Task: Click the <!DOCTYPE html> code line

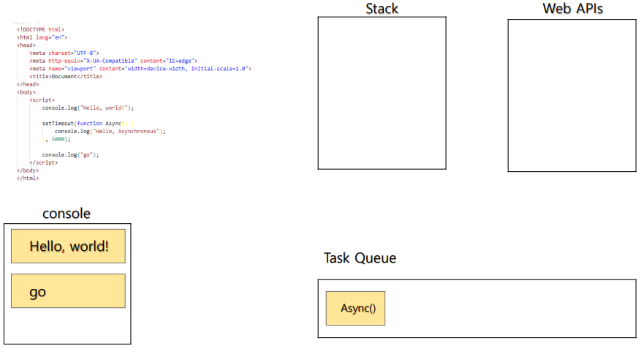Action: coord(40,29)
